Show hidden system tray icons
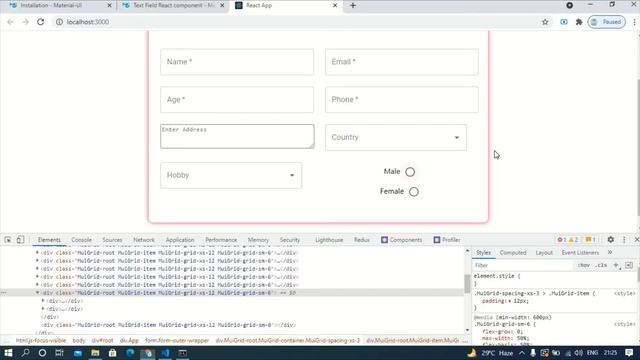The width and height of the screenshot is (640, 360). click(522, 353)
